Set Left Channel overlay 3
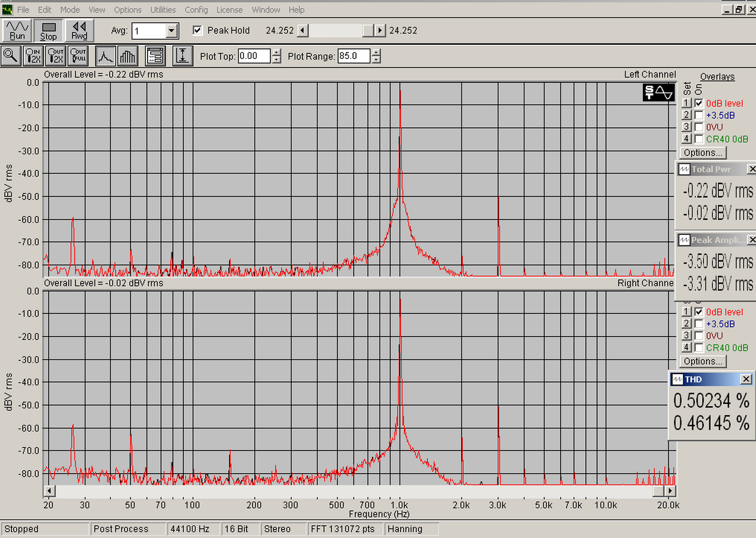Image resolution: width=756 pixels, height=538 pixels. point(686,127)
